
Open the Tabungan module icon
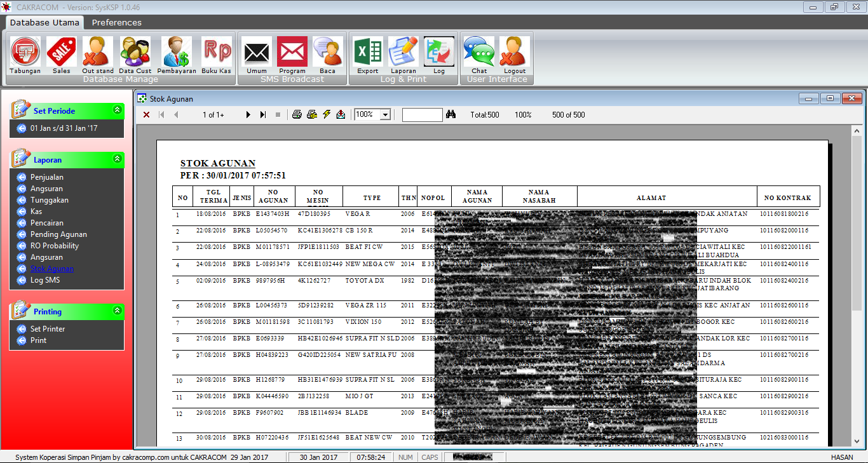click(x=25, y=52)
